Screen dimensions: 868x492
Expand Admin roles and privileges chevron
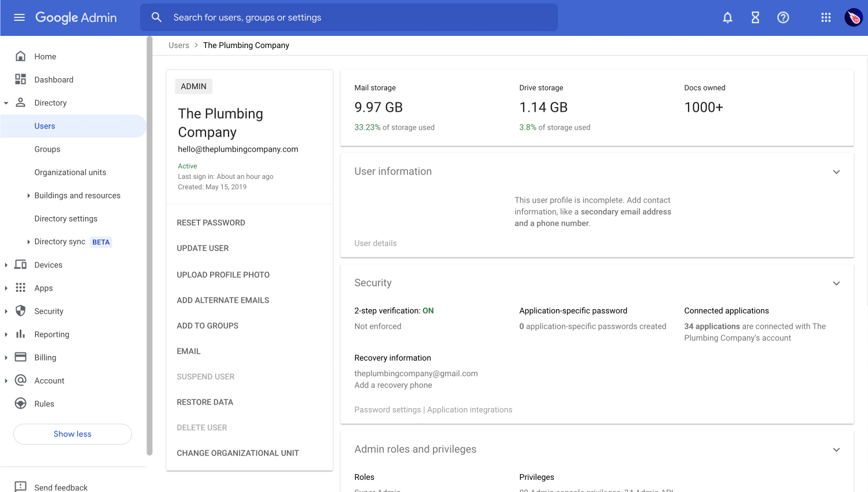[x=836, y=450]
